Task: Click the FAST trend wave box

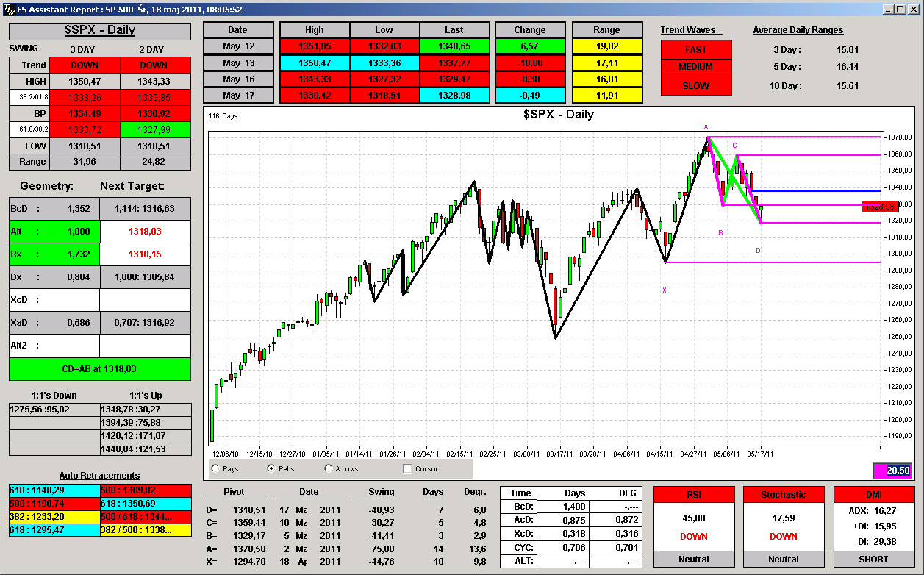Action: pyautogui.click(x=696, y=49)
